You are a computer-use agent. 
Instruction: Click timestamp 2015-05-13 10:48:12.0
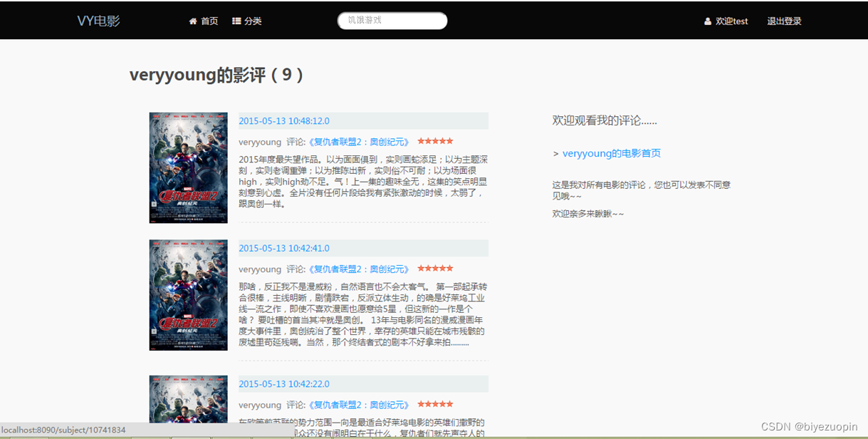point(284,121)
